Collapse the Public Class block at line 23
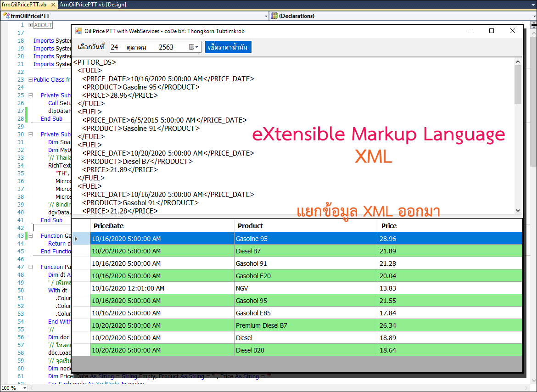The height and width of the screenshot is (392, 537). tap(30, 80)
